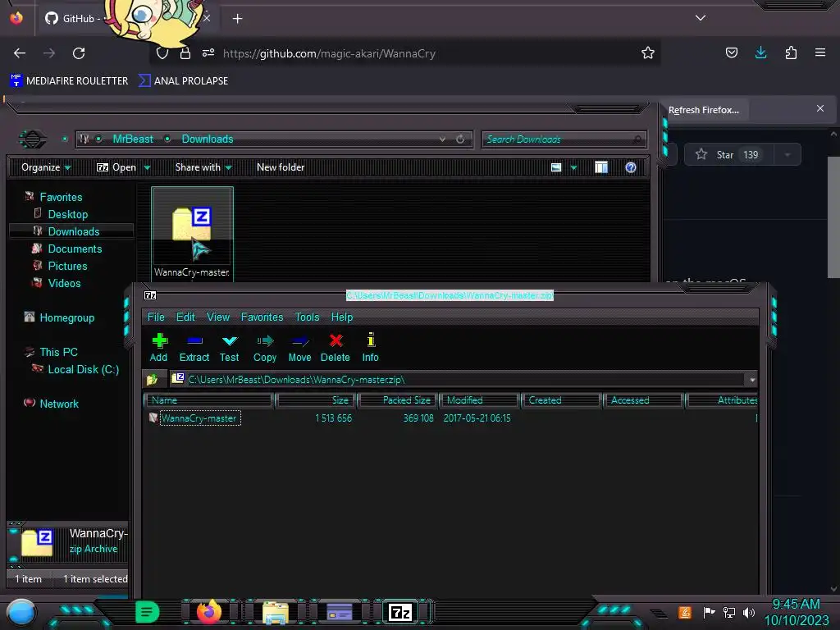Click the red Delete icon in 7-Zip

point(336,347)
